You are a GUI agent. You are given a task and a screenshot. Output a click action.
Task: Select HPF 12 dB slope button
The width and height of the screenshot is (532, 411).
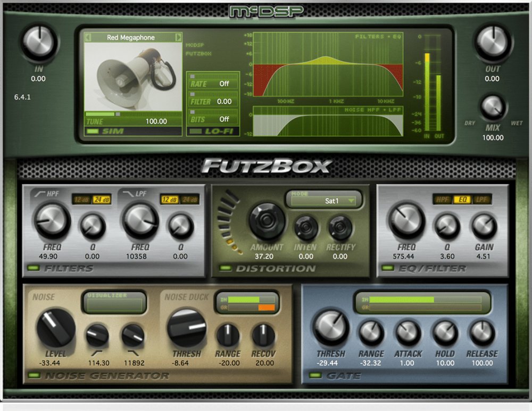coord(81,200)
